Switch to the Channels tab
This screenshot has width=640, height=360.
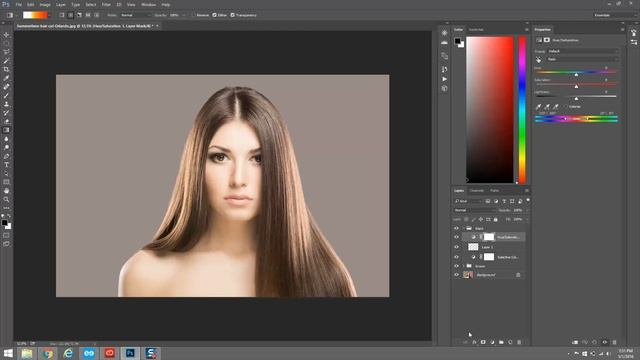[476, 191]
